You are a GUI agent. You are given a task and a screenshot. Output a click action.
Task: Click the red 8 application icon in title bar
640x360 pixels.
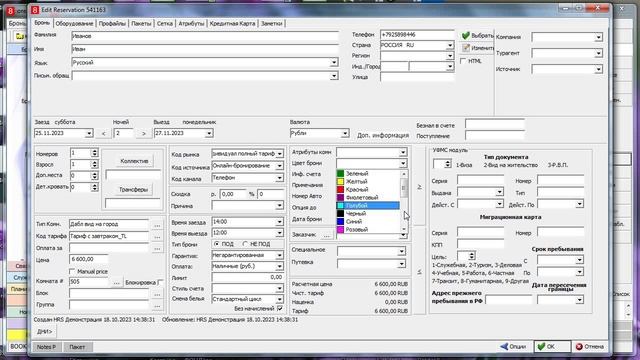(x=35, y=9)
